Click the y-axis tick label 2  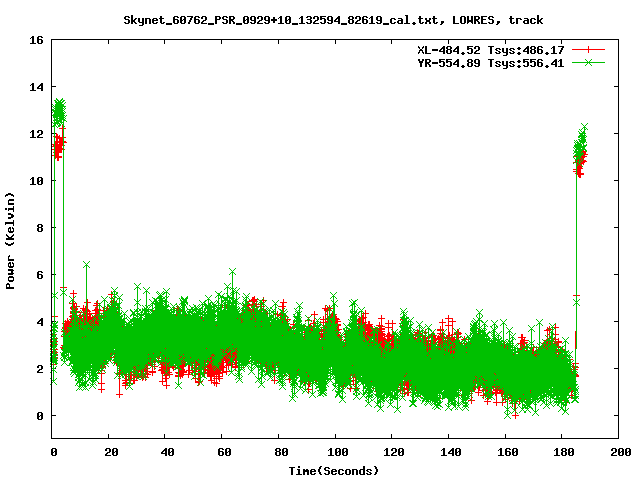coord(40,369)
